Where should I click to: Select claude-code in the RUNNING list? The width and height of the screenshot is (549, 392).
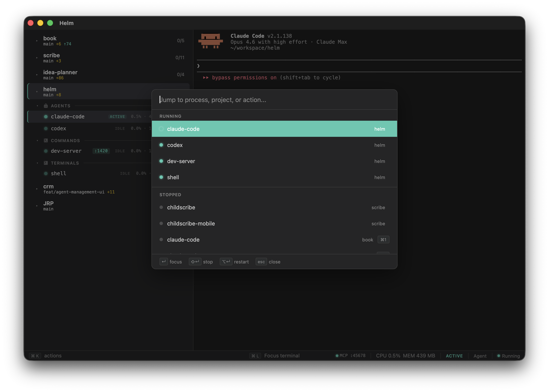(274, 129)
